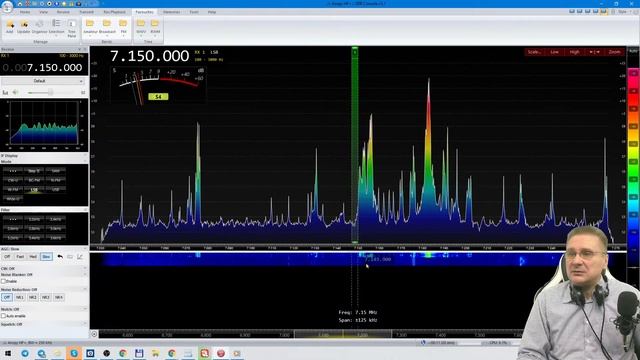Close the Receive panel with its X
Screen dimensions: 640x360
click(x=85, y=49)
